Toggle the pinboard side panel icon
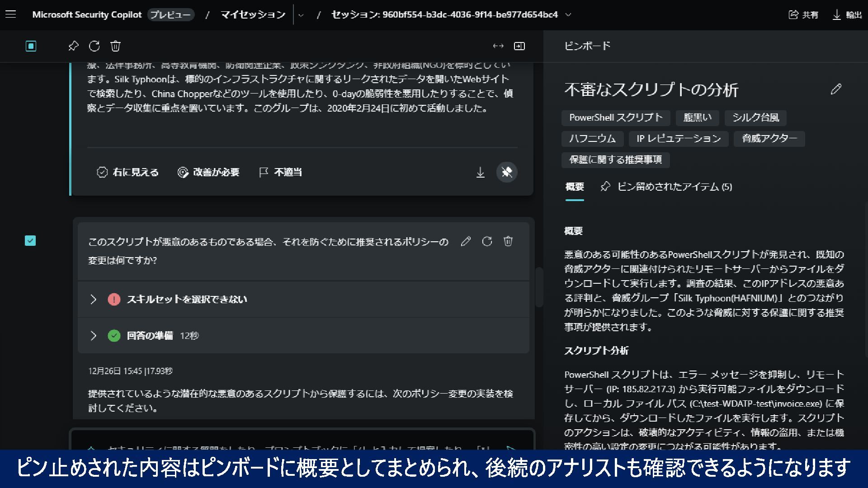 click(x=519, y=46)
